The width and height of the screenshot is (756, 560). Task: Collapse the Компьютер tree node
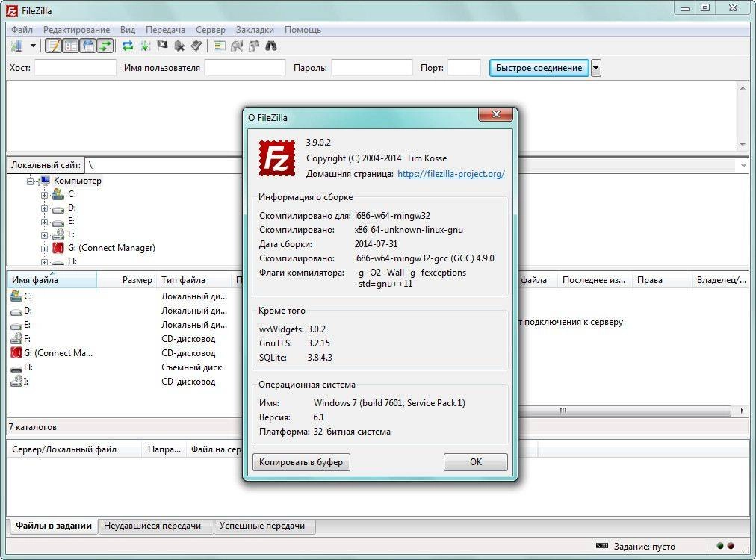(x=31, y=181)
